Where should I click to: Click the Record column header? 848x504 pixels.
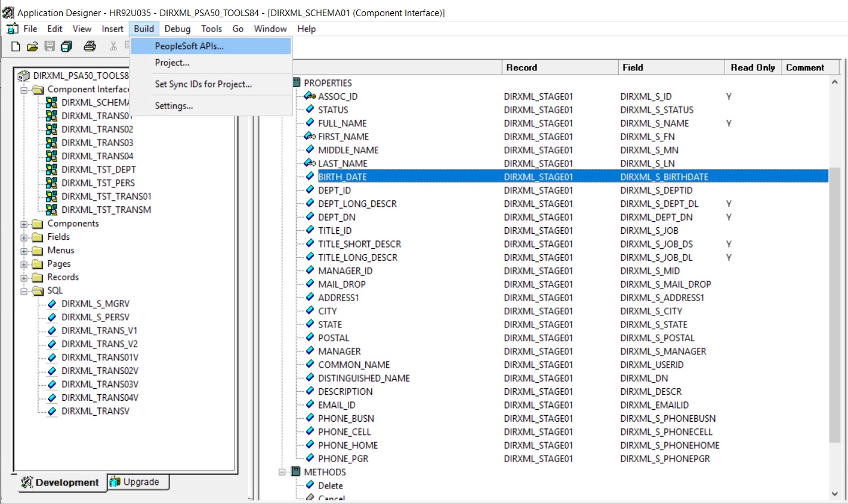click(x=560, y=67)
